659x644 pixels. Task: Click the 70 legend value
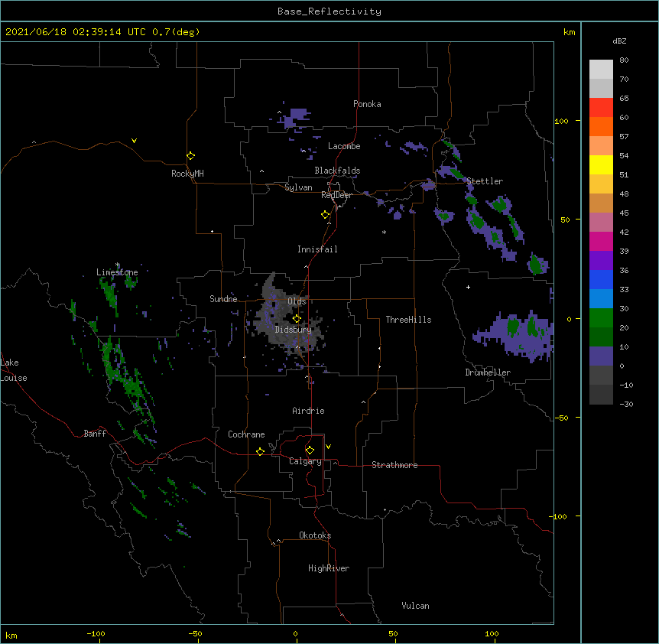tap(624, 79)
